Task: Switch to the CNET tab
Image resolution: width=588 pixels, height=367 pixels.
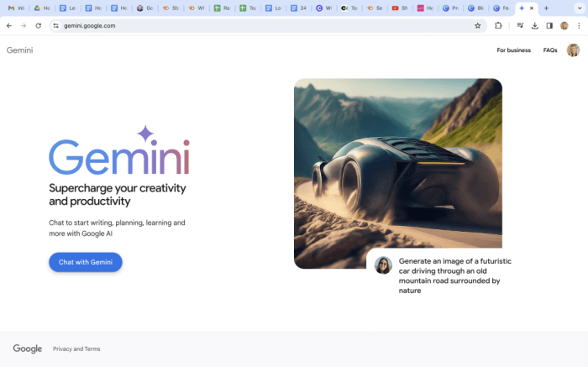Action: point(349,8)
